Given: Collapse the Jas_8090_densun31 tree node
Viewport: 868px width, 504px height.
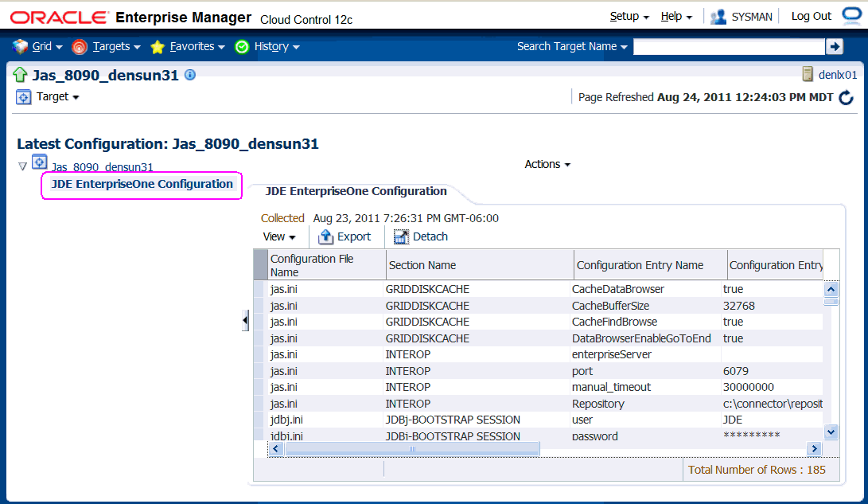Looking at the screenshot, I should tap(22, 166).
